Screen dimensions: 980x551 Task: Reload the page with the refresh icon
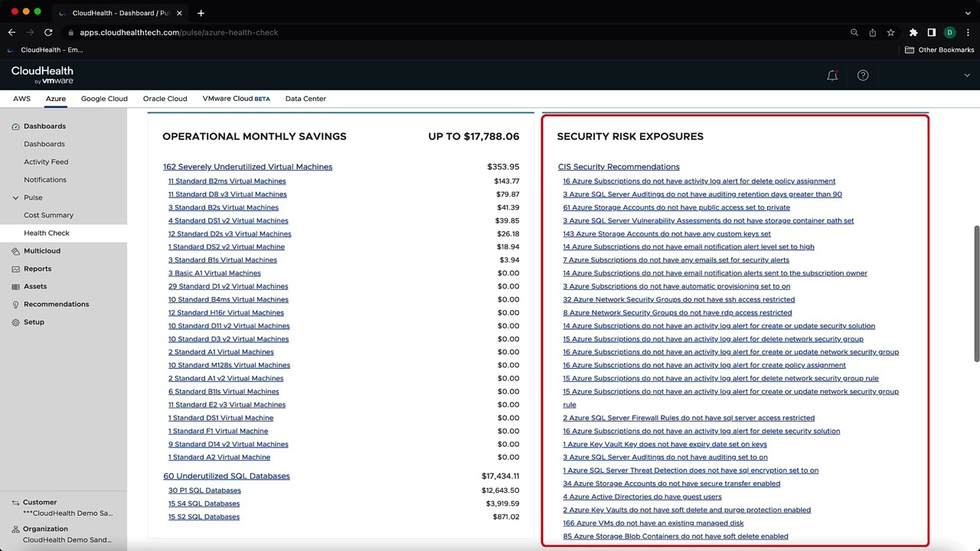pyautogui.click(x=48, y=32)
